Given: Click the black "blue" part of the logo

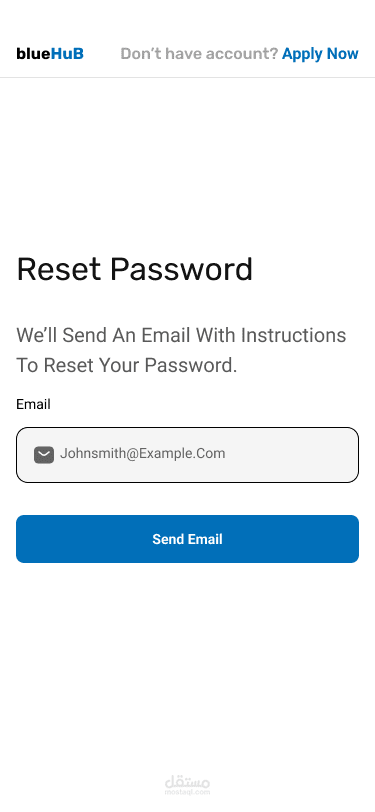Looking at the screenshot, I should (33, 53).
